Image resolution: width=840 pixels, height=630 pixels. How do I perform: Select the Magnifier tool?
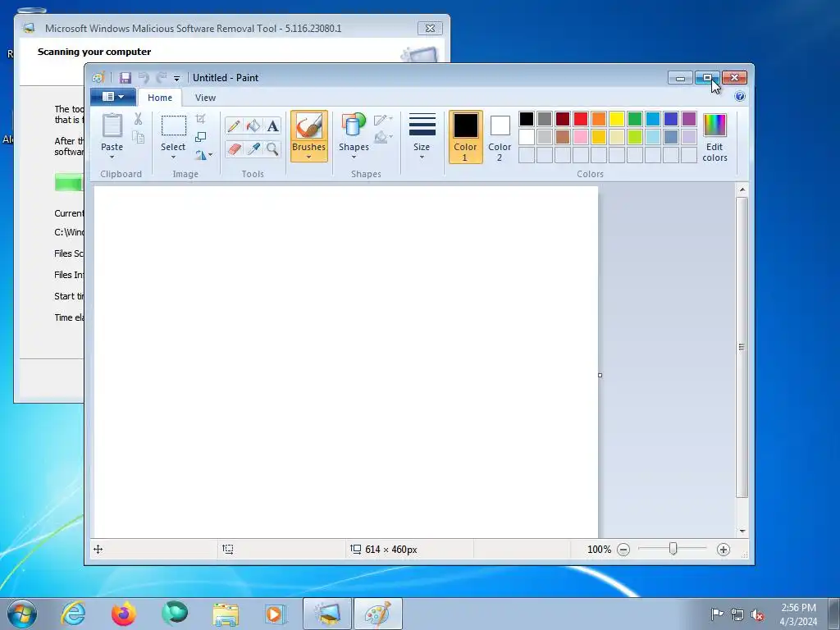tap(272, 149)
